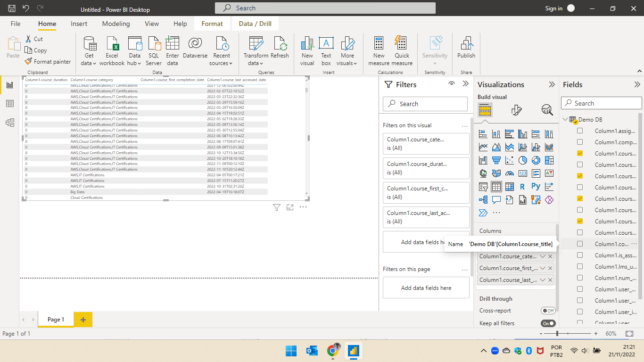The width and height of the screenshot is (644, 362).
Task: Select the Pie chart visualization
Action: click(522, 160)
